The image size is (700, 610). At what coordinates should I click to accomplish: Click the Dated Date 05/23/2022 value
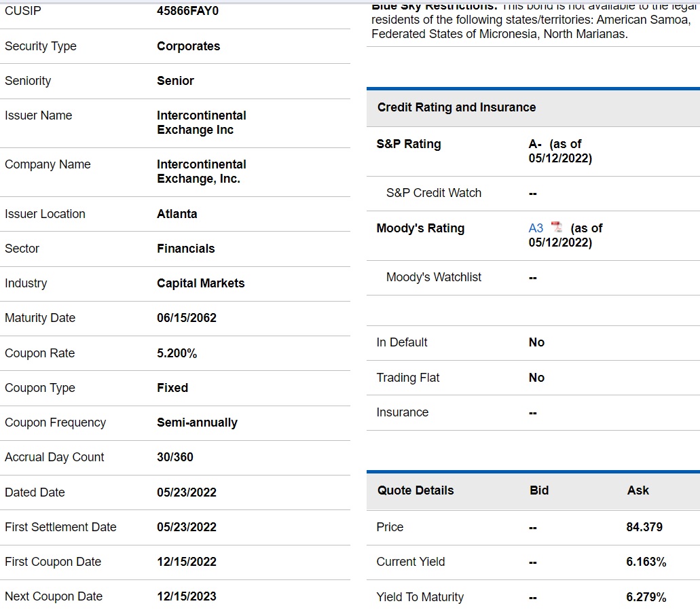187,492
